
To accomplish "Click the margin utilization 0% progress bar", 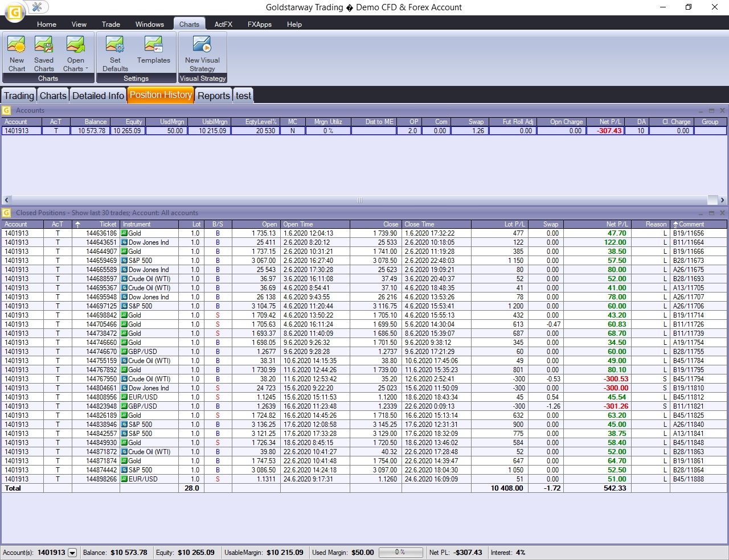I will (401, 553).
